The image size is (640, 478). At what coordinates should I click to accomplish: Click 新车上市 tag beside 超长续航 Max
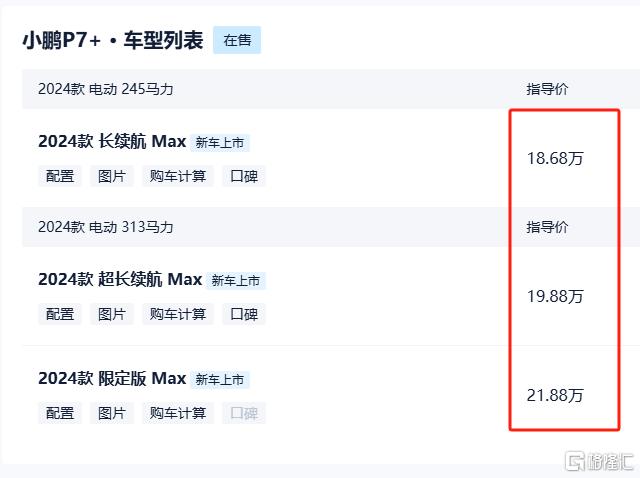point(236,281)
